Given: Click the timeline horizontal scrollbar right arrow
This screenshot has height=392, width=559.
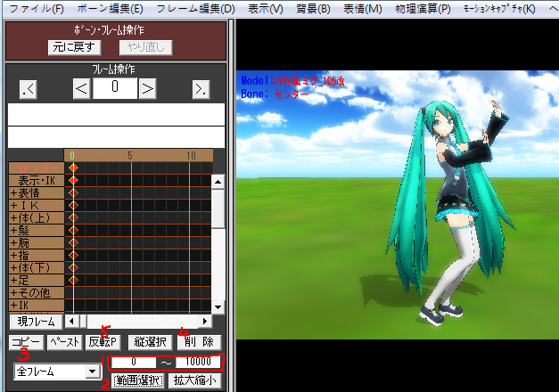Looking at the screenshot, I should pyautogui.click(x=205, y=321).
